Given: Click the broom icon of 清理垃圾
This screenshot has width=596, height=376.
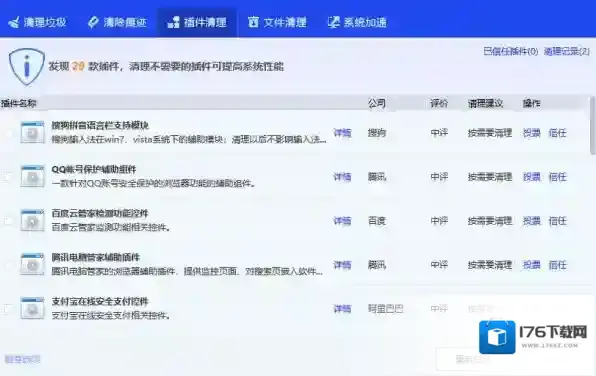Looking at the screenshot, I should point(14,22).
